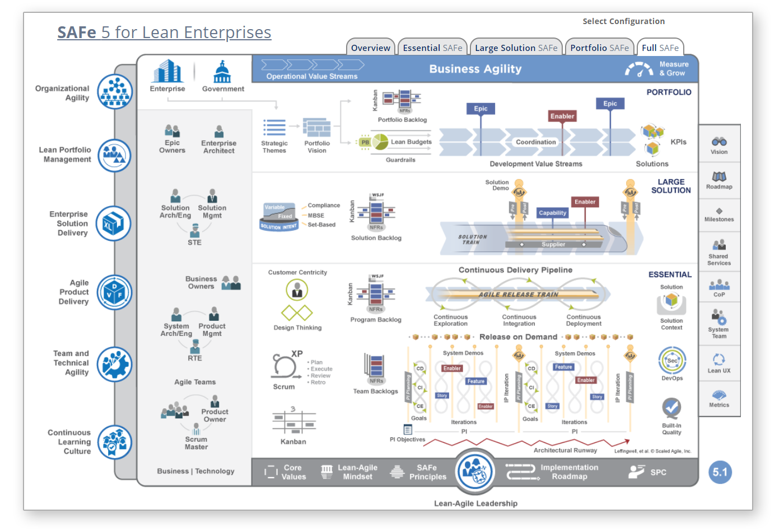Click the Enterprise buildings icon
Image resolution: width=784 pixels, height=532 pixels.
click(167, 71)
